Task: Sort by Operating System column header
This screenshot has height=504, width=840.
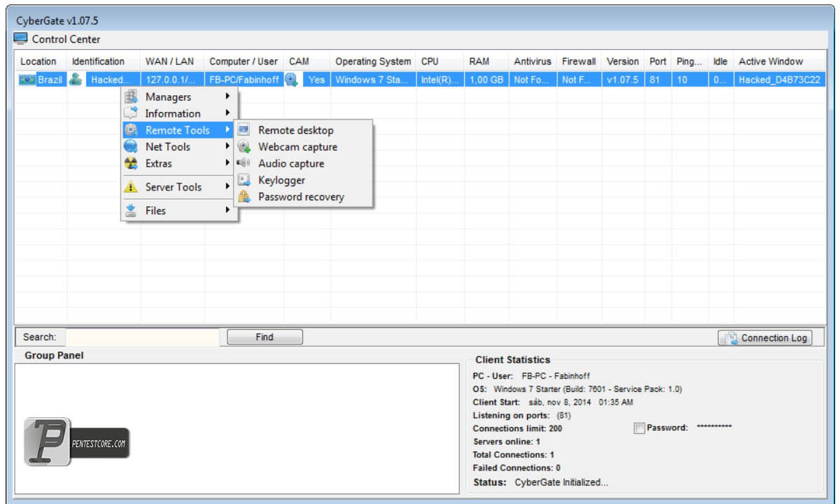Action: [x=373, y=62]
